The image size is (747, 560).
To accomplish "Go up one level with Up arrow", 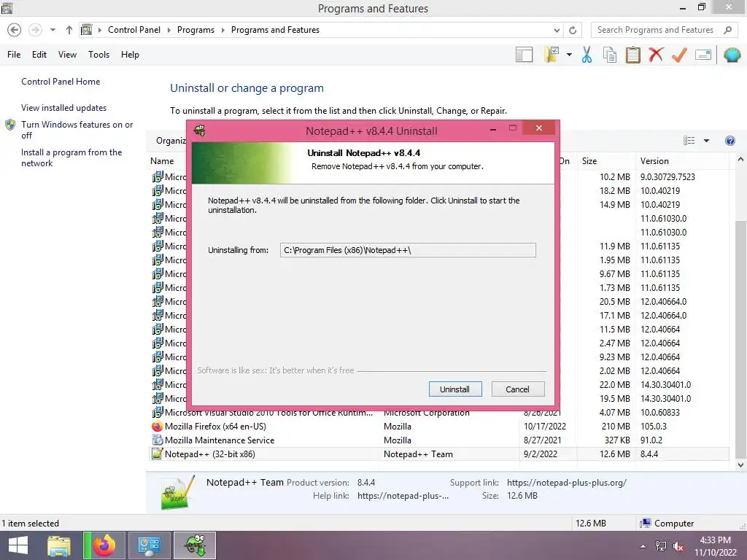I will (x=69, y=30).
